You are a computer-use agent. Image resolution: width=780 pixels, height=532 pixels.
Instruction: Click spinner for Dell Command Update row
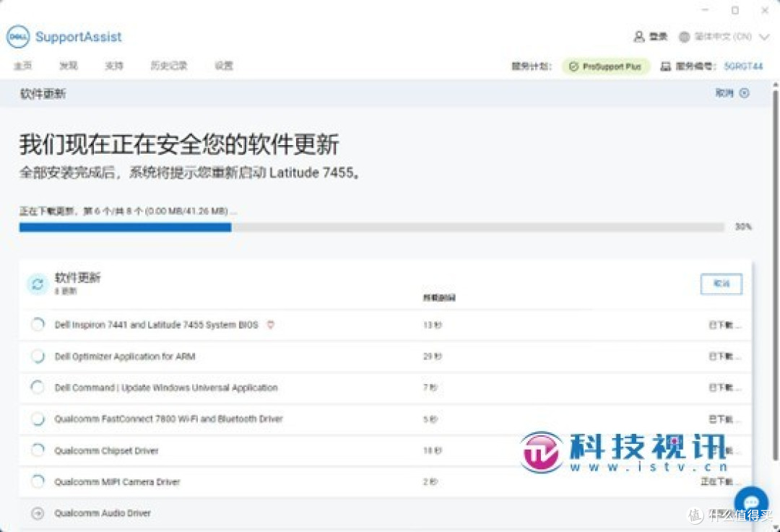pos(38,388)
